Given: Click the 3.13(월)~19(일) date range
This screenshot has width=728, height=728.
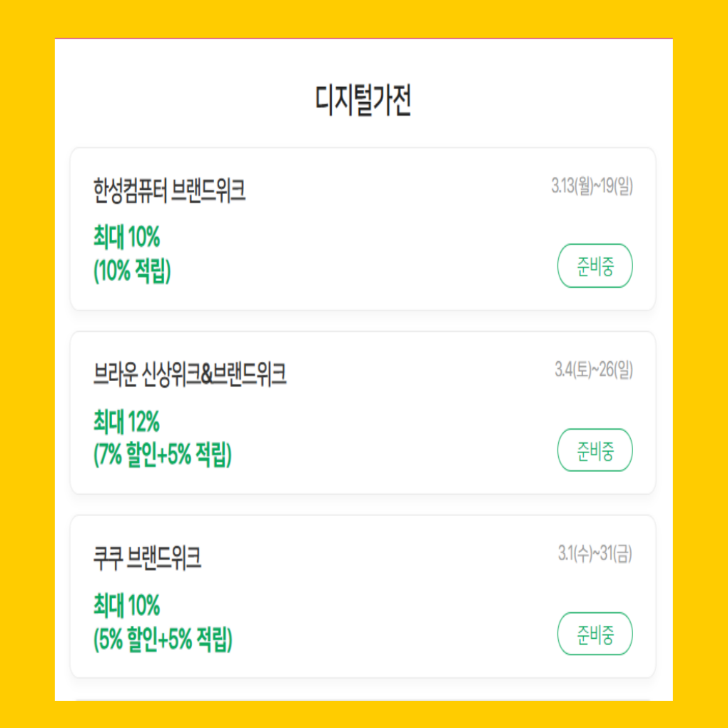Looking at the screenshot, I should (592, 185).
